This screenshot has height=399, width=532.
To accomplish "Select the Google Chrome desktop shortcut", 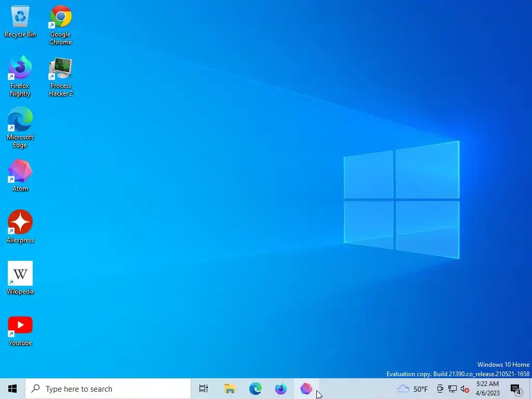I will pos(60,25).
